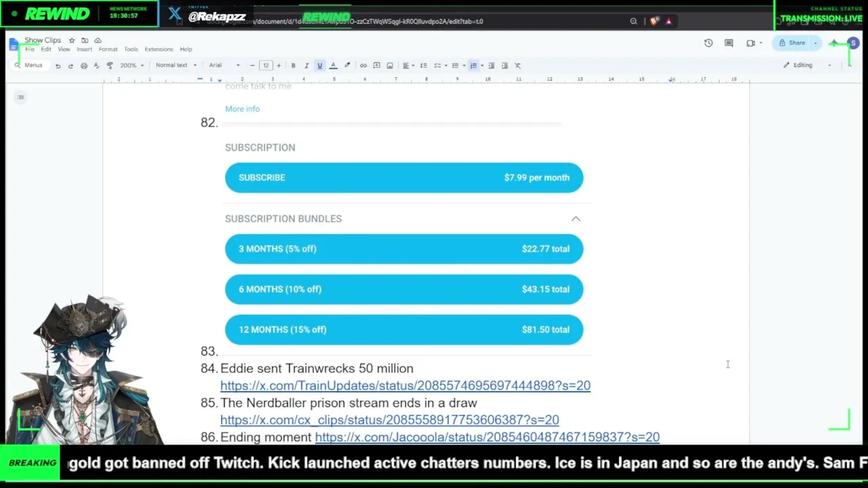Image resolution: width=868 pixels, height=488 pixels.
Task: Open the cx_clips status link
Action: [x=390, y=420]
